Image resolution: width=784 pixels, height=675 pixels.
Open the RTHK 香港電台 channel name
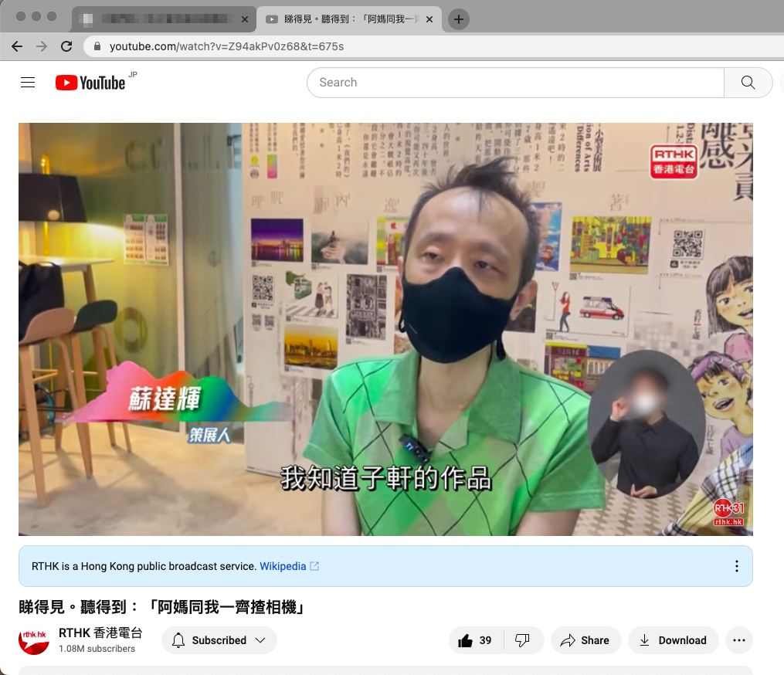(x=100, y=633)
